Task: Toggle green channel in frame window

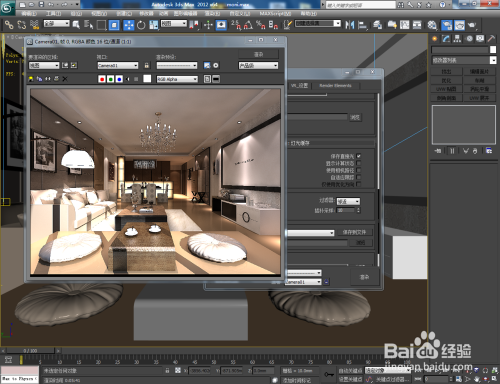Action: (111, 79)
